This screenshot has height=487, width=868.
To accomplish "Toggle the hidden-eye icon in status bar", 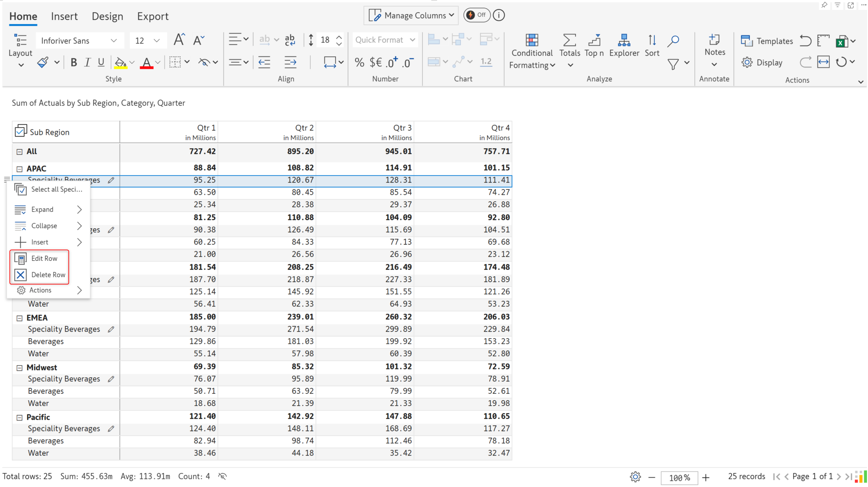I will 222,476.
